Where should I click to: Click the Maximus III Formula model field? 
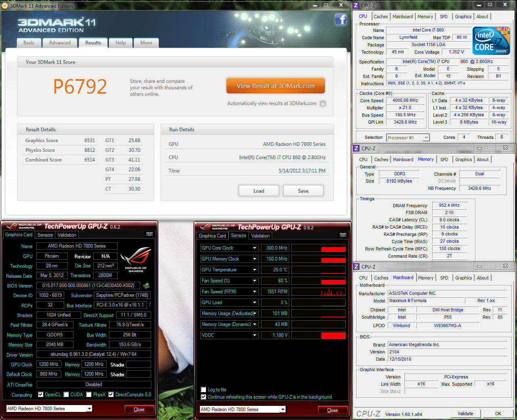coord(426,300)
